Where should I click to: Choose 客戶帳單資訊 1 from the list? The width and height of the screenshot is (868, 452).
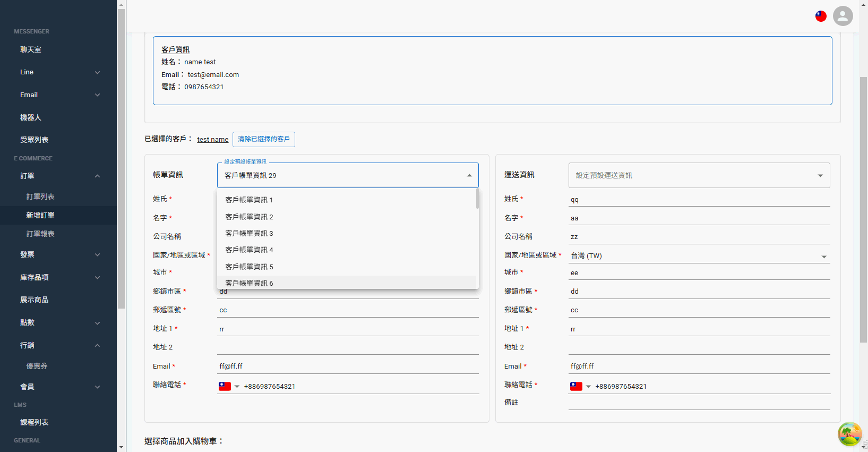tap(347, 200)
